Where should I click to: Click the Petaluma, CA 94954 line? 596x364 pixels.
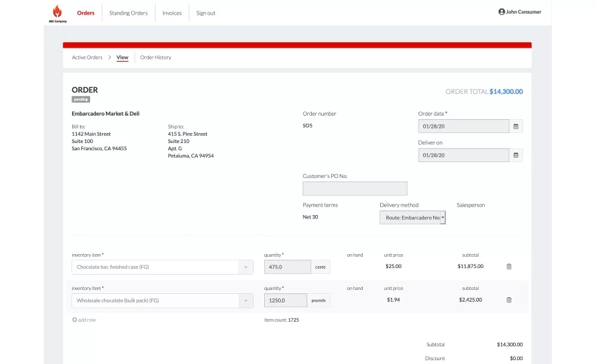pos(191,156)
